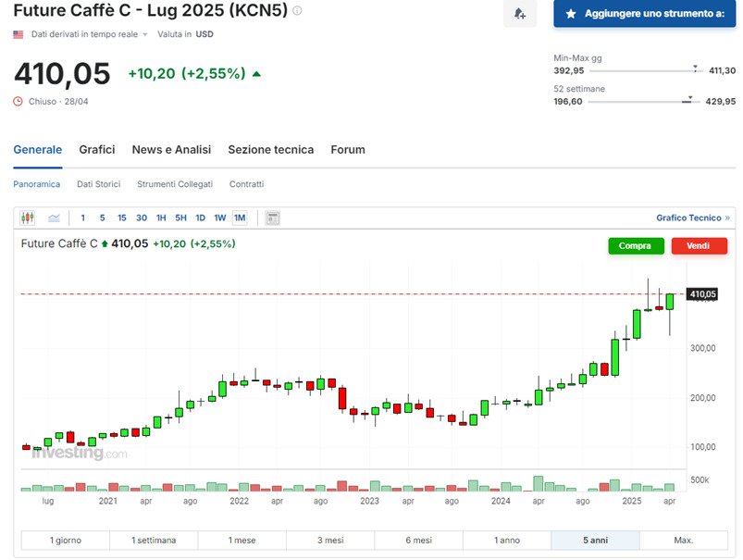Click the tallest volume bar near apr 2024

pos(538,484)
